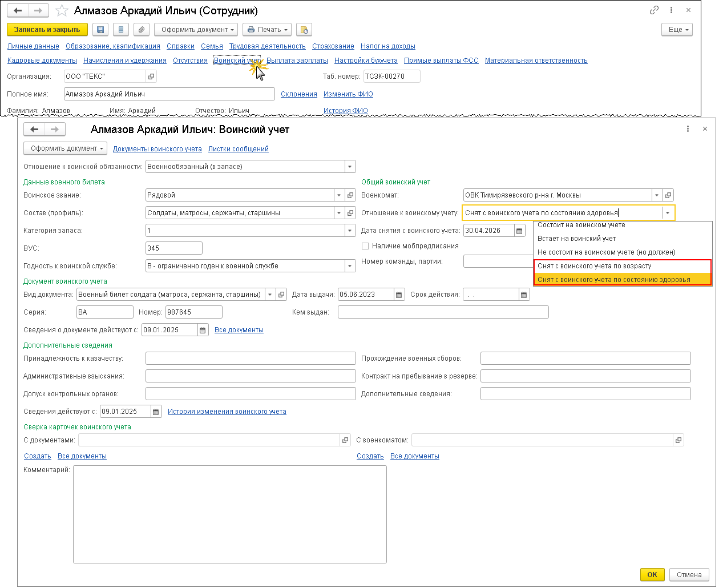Click into Номер команды, партии field

498,261
